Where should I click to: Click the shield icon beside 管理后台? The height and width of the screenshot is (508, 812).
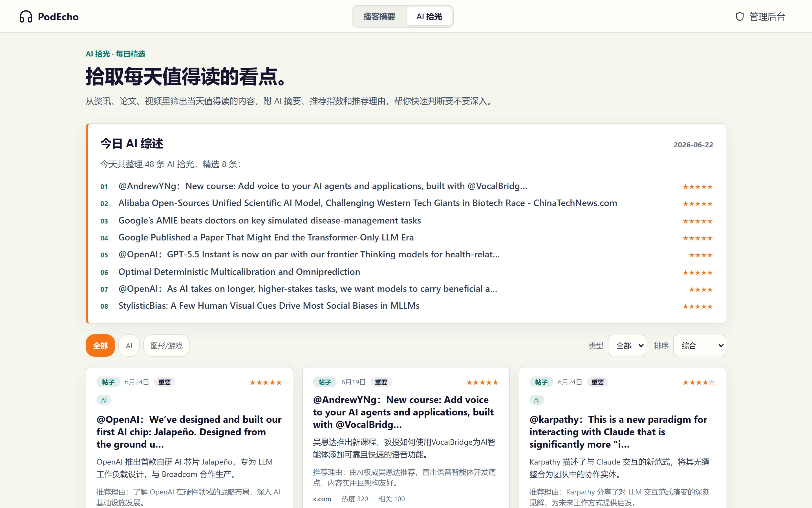pos(740,16)
